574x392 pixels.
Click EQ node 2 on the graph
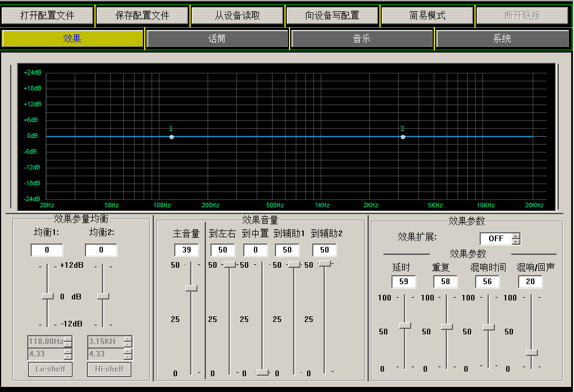[403, 137]
